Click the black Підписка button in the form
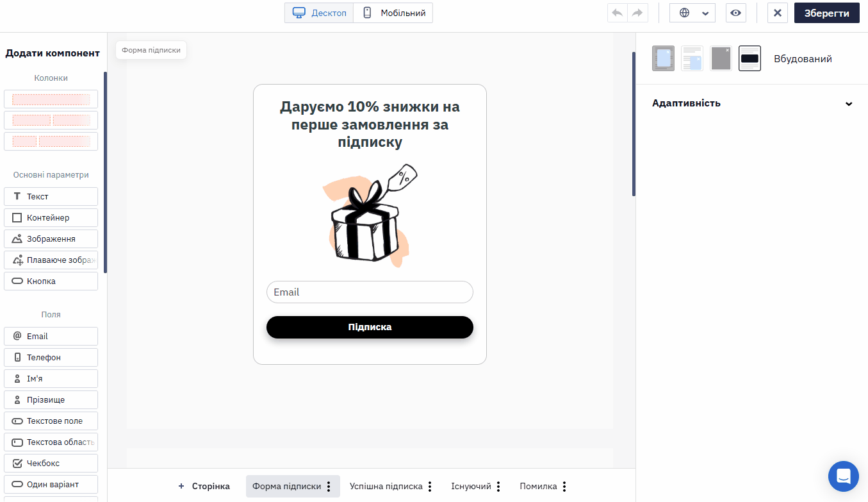 (x=370, y=327)
